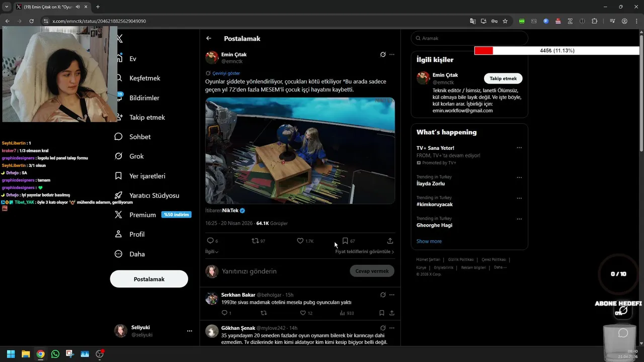Click the Chrome address bar URL
This screenshot has height=362, width=644.
coord(99,21)
